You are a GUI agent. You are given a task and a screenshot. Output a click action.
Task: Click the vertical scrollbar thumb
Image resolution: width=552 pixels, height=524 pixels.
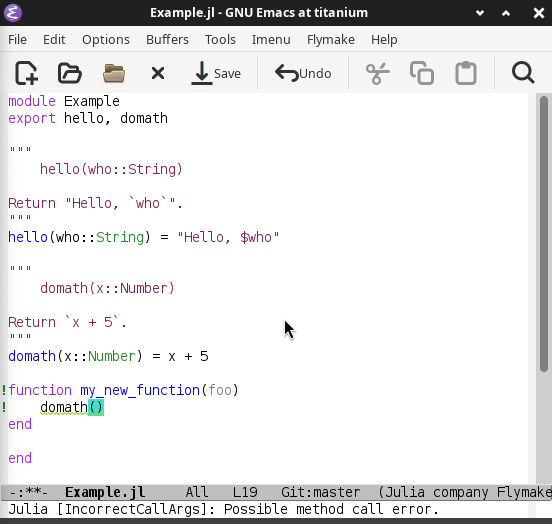[544, 234]
